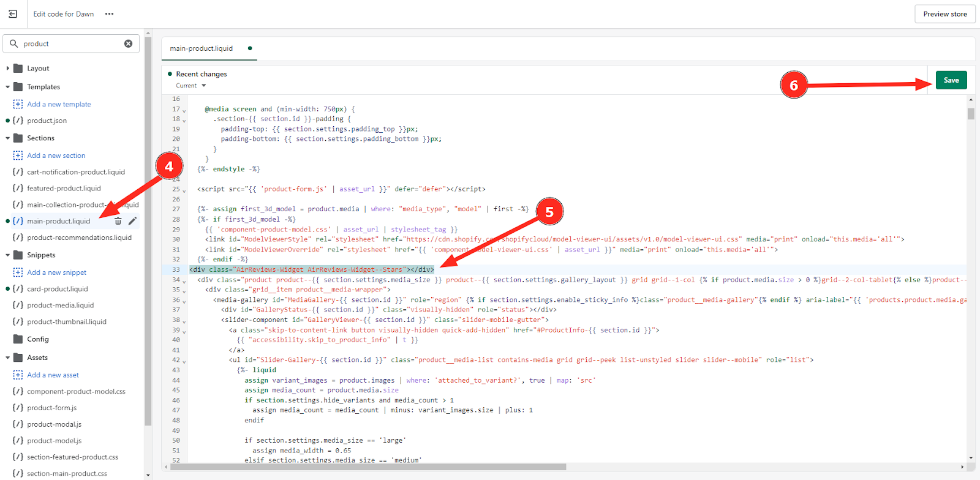Screen dimensions: 980x480
Task: Click the editor vertical scrollbar thumb
Action: coord(971,114)
